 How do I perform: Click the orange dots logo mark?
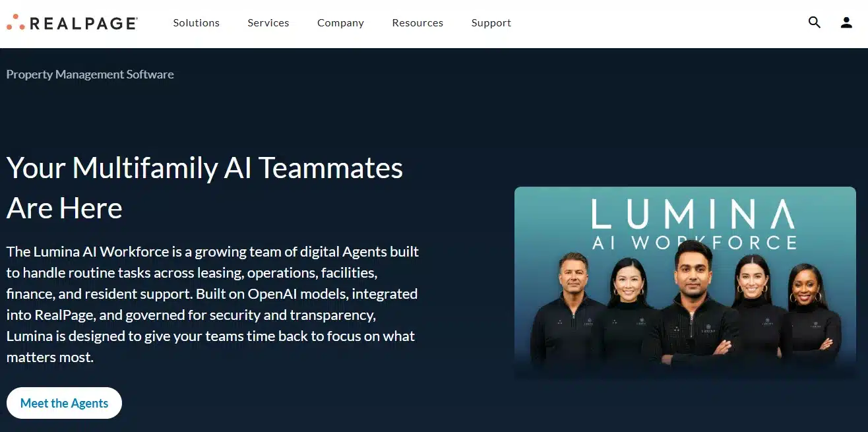(16, 22)
